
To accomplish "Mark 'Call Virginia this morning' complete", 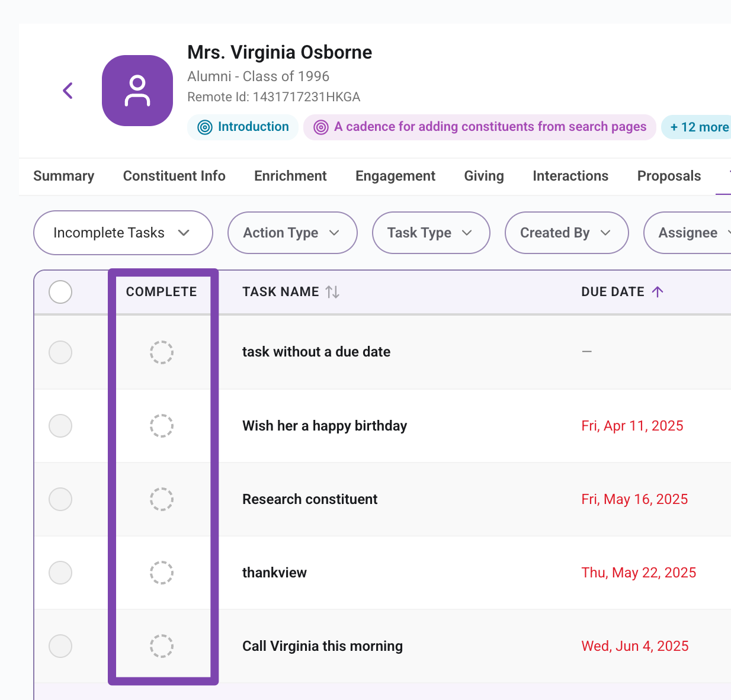I will coord(161,646).
